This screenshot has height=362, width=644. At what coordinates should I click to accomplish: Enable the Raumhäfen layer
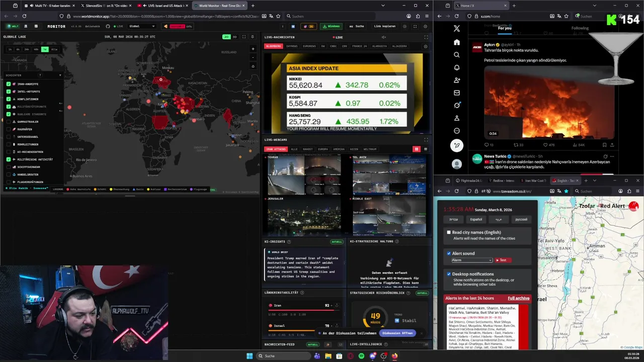point(9,129)
